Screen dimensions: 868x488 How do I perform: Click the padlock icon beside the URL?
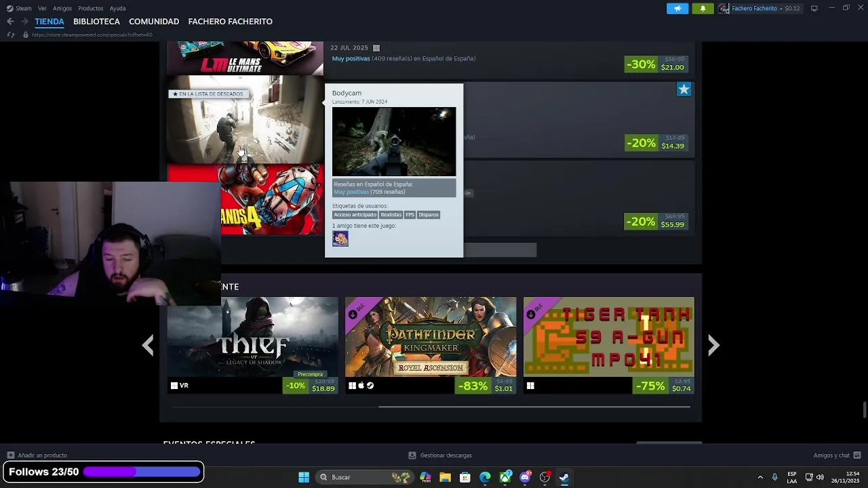click(26, 35)
